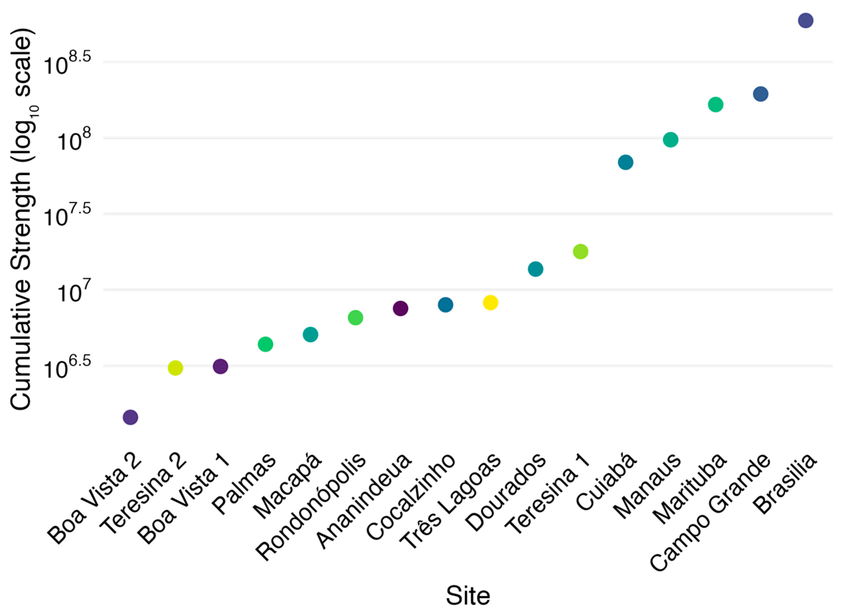843x616 pixels.
Task: Click the Brasília data point
Action: point(805,20)
